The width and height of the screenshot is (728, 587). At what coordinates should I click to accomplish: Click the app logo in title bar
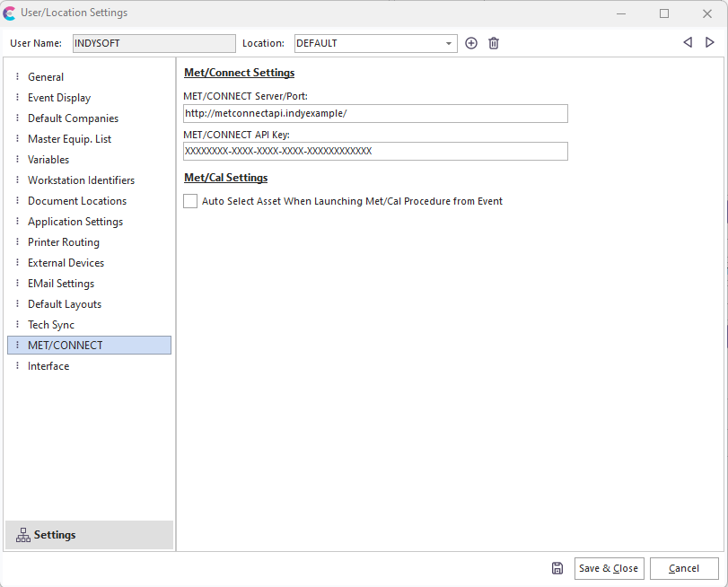10,13
